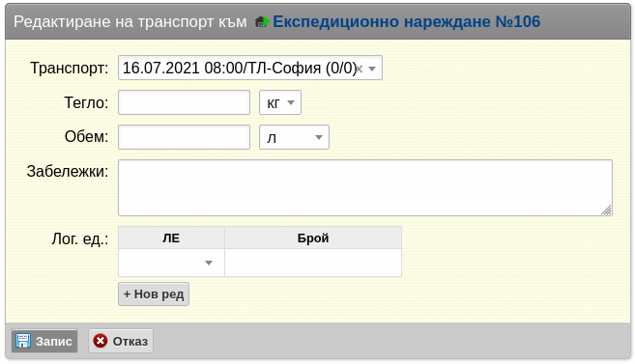Image resolution: width=635 pixels, height=364 pixels.
Task: Click the Брой count cell in the row
Action: tap(313, 263)
